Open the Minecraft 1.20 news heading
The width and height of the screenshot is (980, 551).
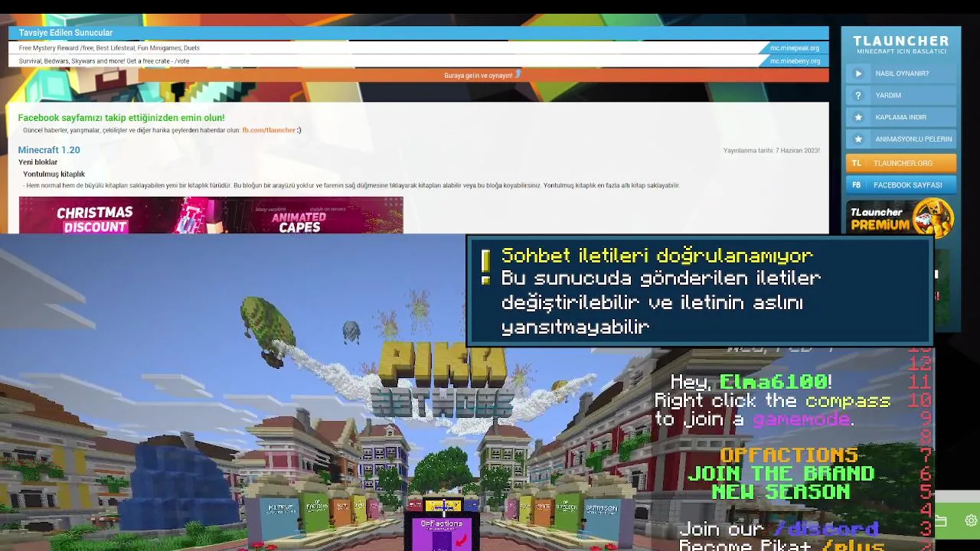tap(49, 150)
